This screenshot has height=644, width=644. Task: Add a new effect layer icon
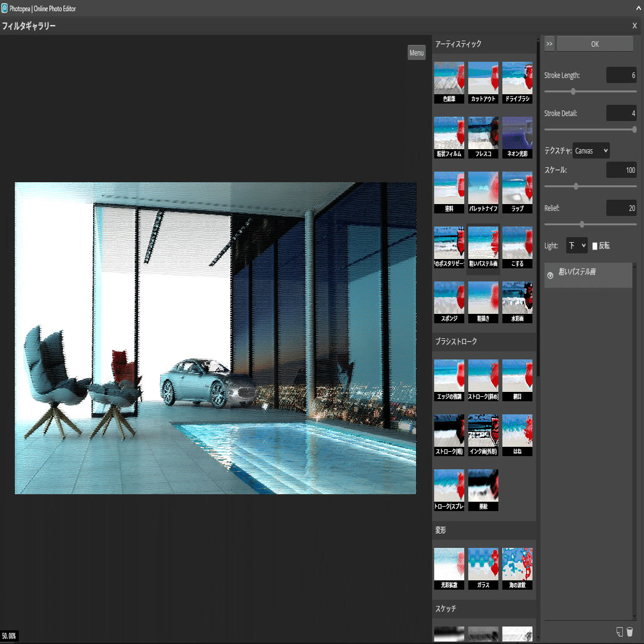coord(620,632)
